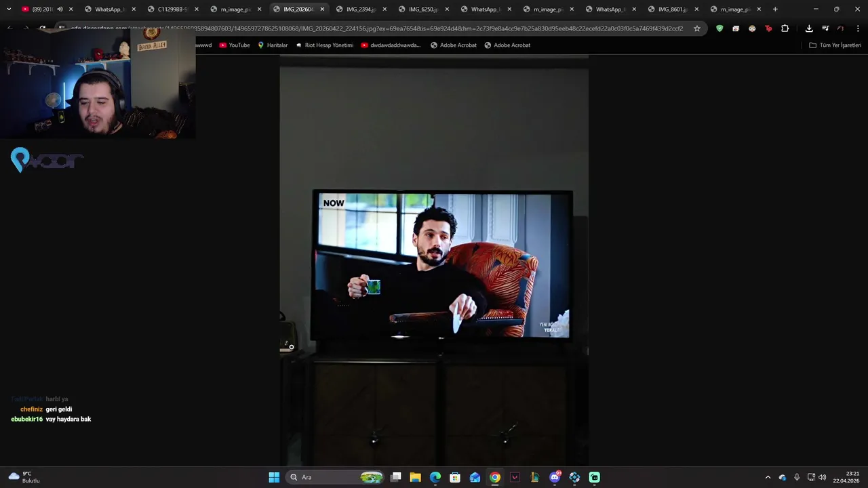Open File Explorer from taskbar
The height and width of the screenshot is (488, 868).
[x=416, y=477]
